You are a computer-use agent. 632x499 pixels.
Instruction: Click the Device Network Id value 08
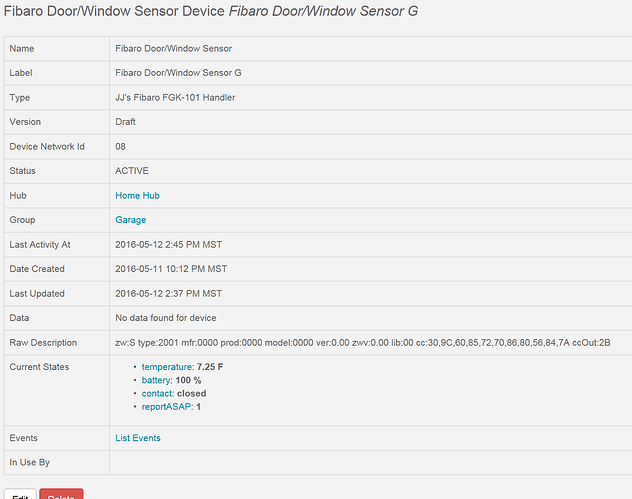(120, 146)
